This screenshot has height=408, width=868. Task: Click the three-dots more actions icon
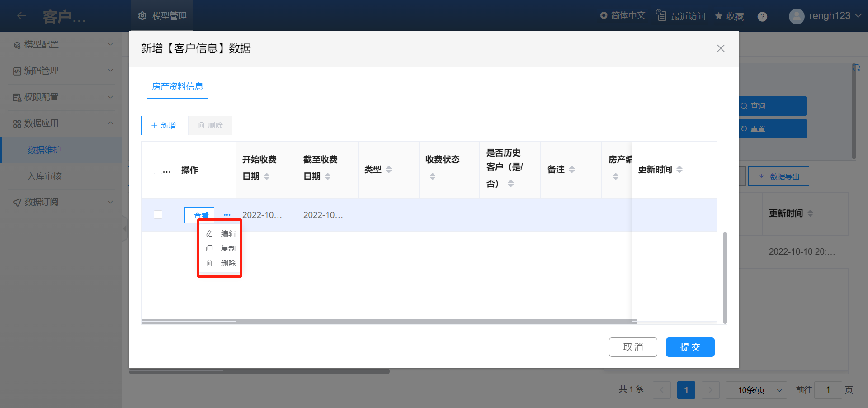click(227, 215)
